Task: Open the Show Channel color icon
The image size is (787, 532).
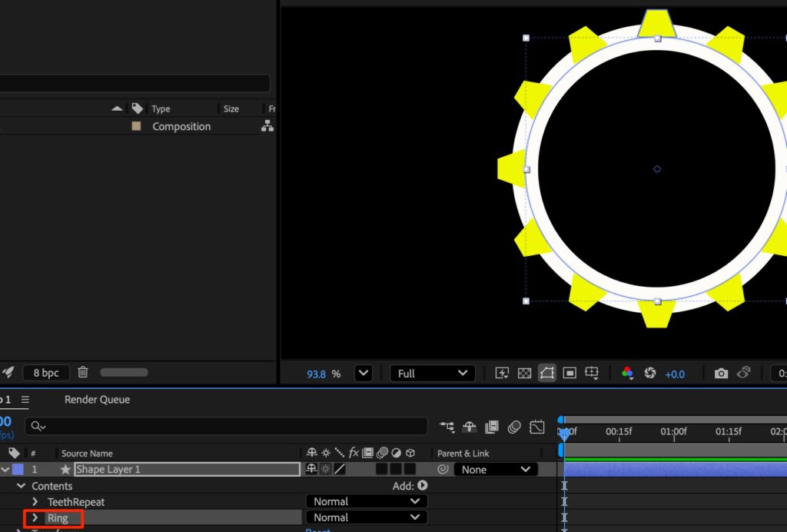Action: point(628,374)
